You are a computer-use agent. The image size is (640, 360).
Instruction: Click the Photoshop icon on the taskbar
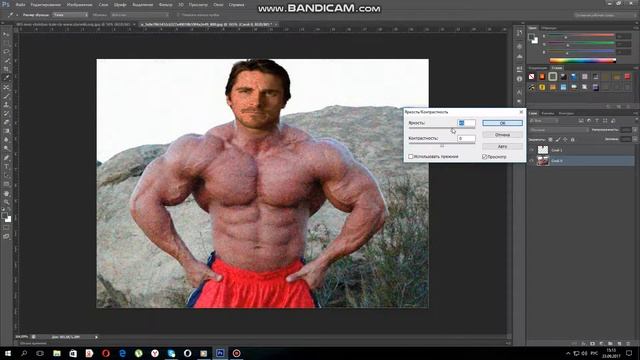pyautogui.click(x=220, y=353)
